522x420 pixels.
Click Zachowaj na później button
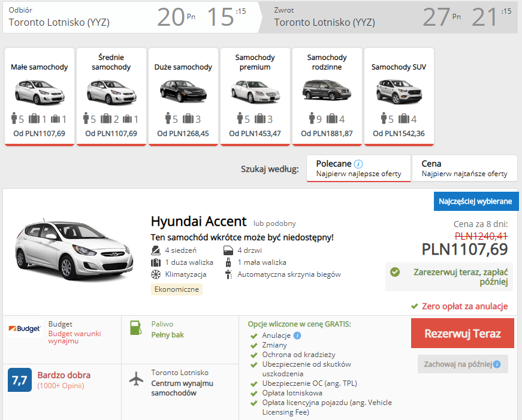point(463,364)
